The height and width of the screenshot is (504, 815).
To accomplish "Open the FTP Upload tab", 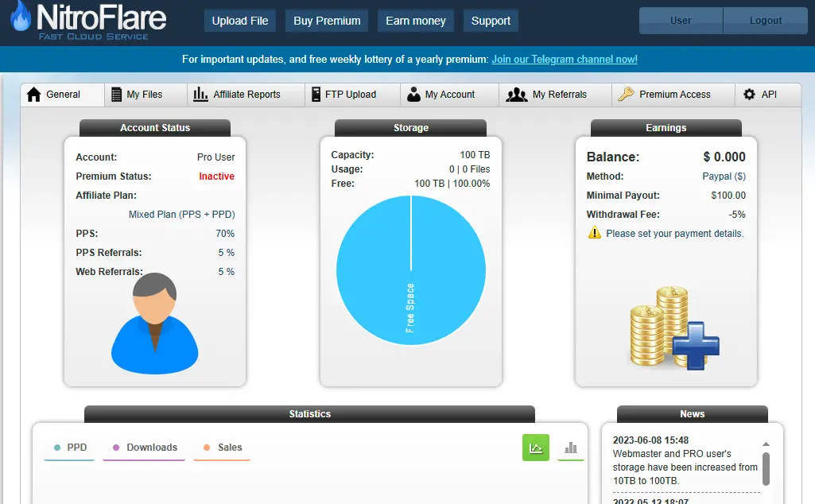I will pos(352,95).
